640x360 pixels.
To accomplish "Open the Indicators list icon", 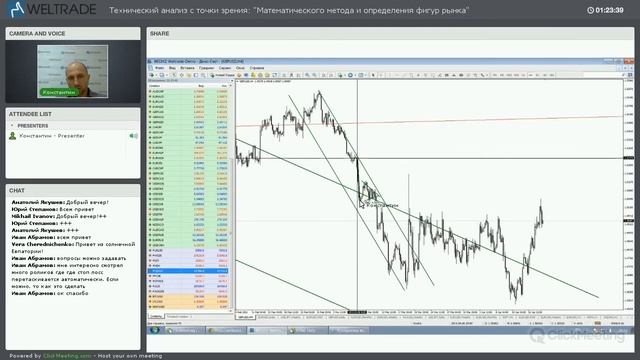I will 340,75.
